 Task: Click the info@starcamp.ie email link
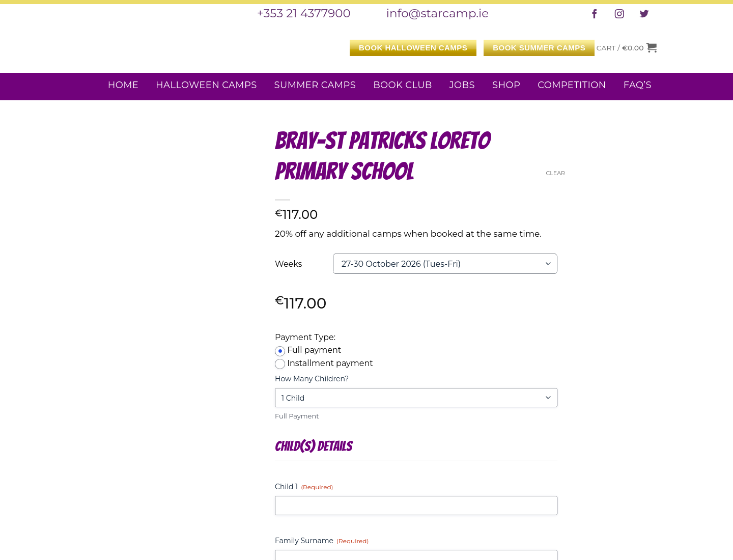(x=437, y=13)
